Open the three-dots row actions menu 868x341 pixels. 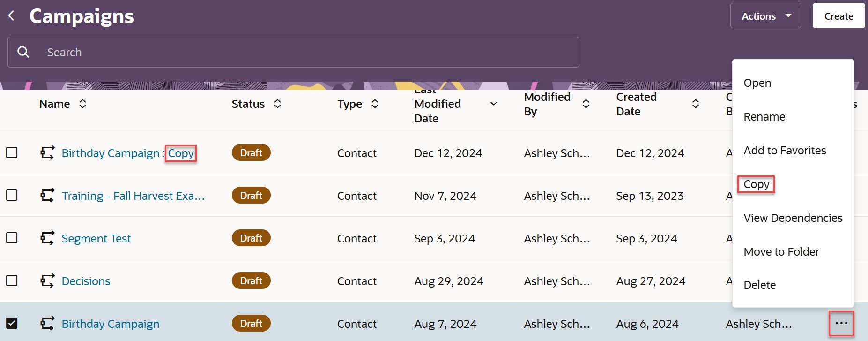[841, 323]
